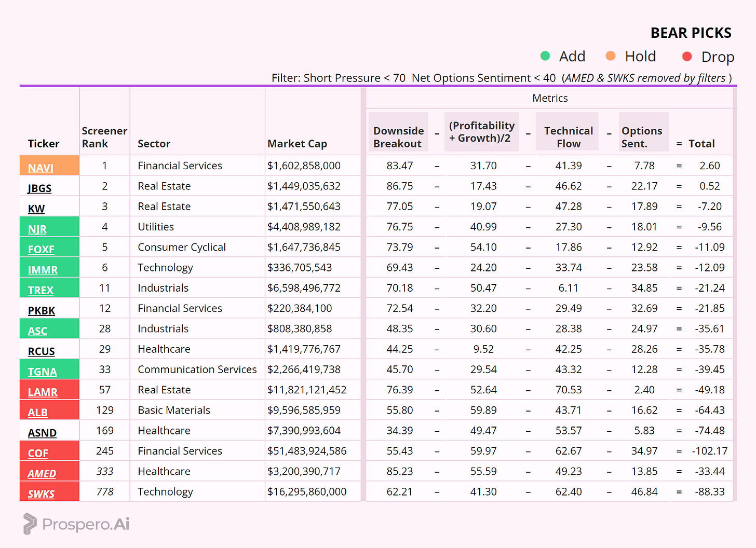Open the ASND ticker link

pos(42,433)
